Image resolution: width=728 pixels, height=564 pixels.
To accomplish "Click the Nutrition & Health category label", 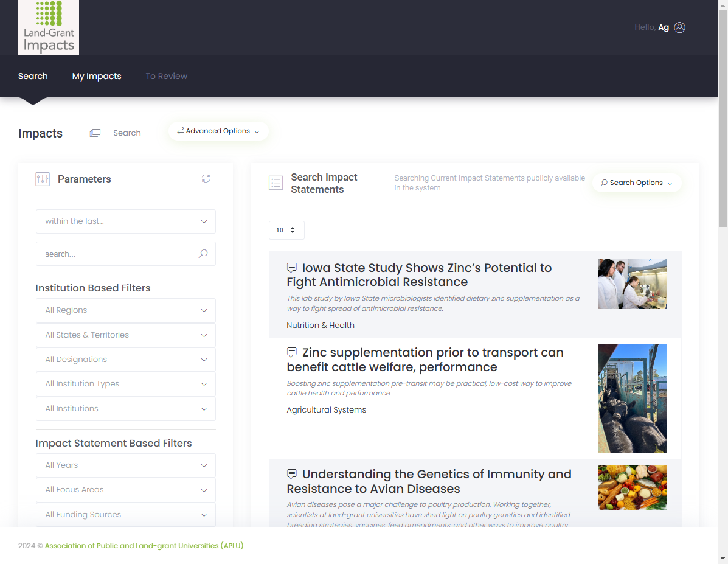I will point(321,326).
